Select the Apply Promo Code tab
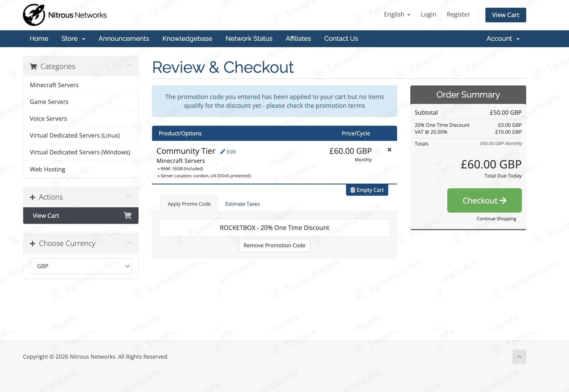569x392 pixels. (x=189, y=204)
